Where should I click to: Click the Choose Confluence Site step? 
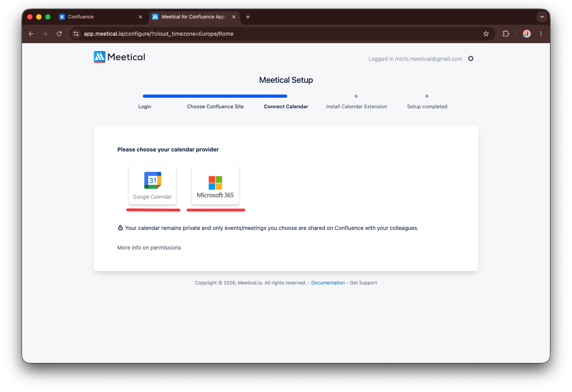[215, 107]
